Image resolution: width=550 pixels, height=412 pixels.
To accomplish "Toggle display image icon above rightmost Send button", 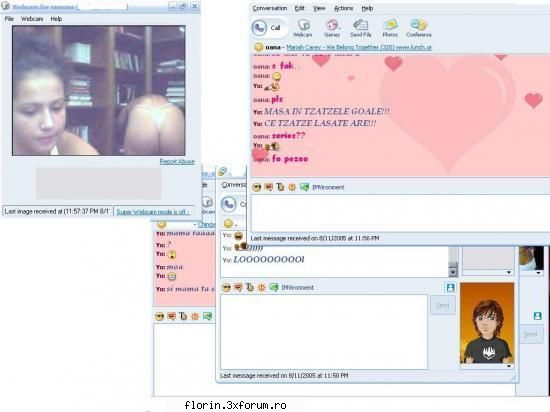I will [x=537, y=316].
